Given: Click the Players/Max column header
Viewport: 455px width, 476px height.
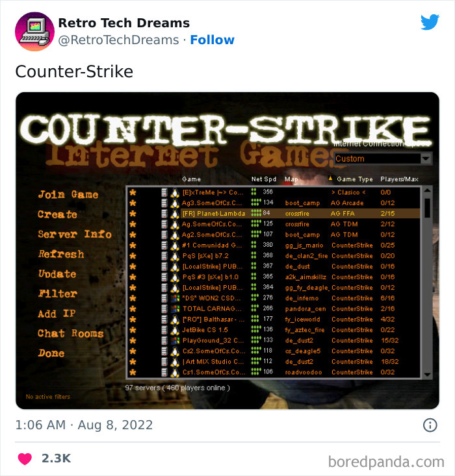Looking at the screenshot, I should click(x=399, y=179).
